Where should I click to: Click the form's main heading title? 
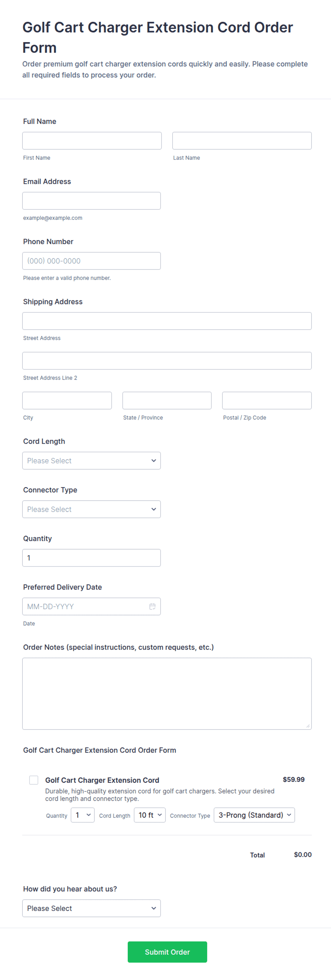158,37
